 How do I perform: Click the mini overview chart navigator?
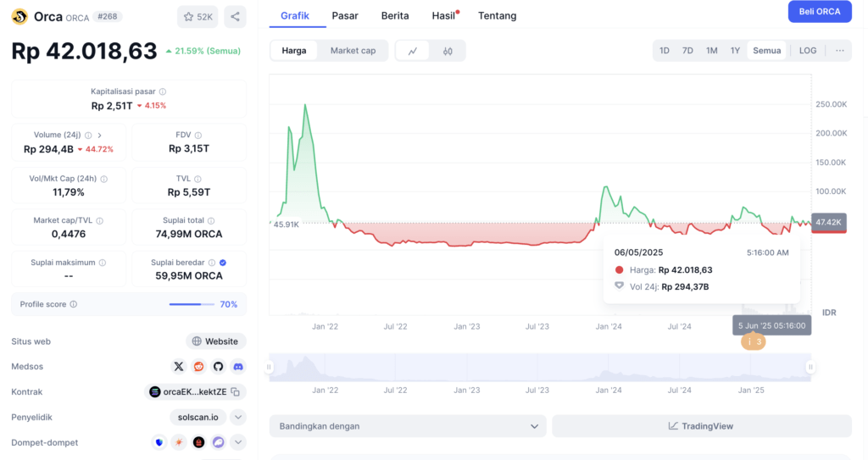(540, 367)
